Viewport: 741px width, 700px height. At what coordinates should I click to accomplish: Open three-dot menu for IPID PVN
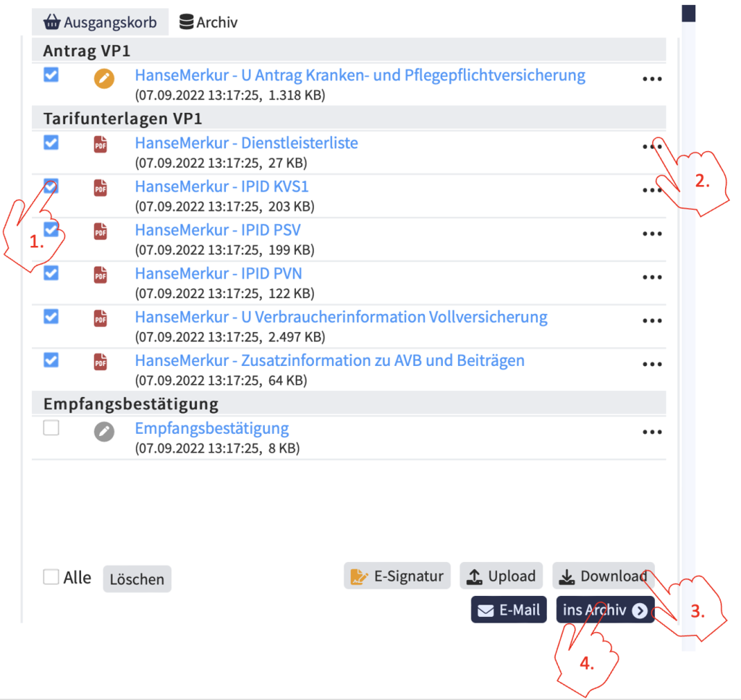(x=652, y=277)
